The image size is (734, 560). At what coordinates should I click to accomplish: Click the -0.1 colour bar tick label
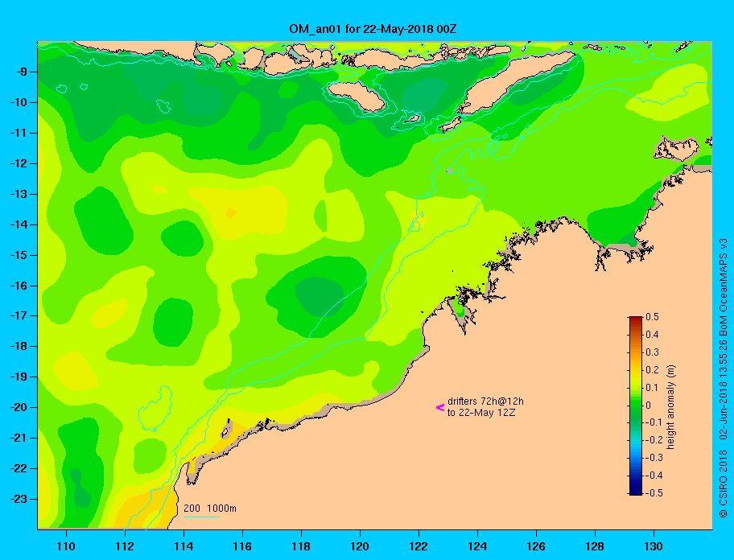pos(654,422)
